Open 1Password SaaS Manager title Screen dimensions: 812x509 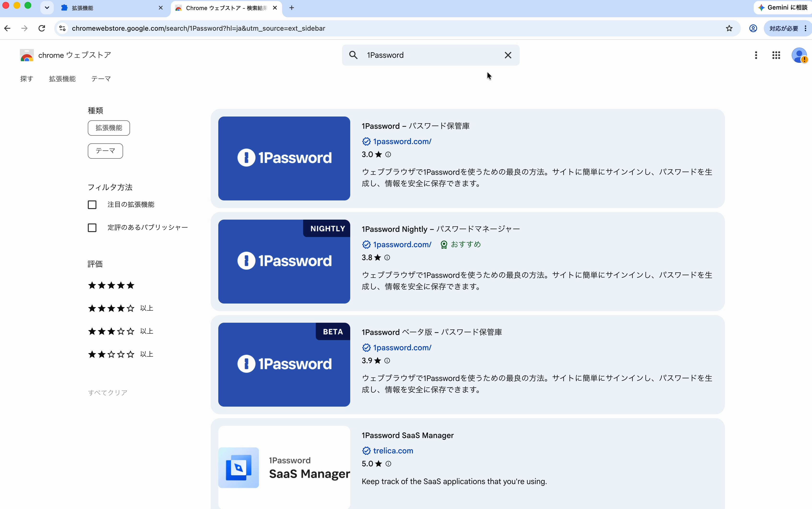tap(408, 435)
